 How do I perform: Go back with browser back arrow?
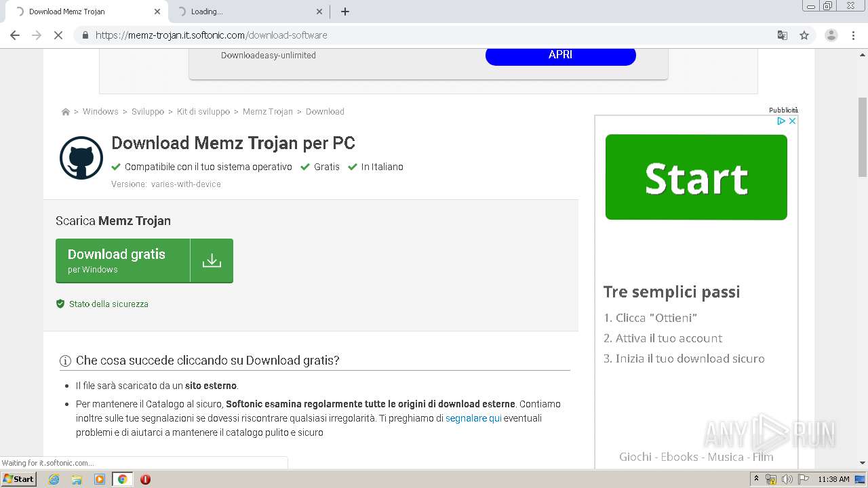click(x=15, y=35)
